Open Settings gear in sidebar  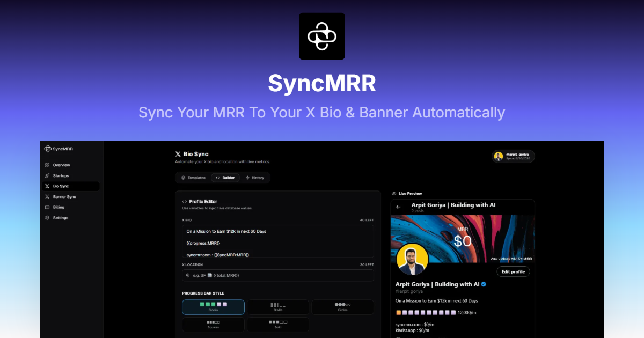point(47,218)
